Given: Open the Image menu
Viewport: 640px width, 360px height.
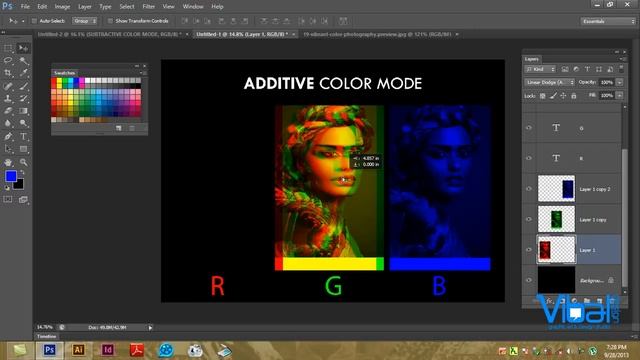Looking at the screenshot, I should pos(62,7).
